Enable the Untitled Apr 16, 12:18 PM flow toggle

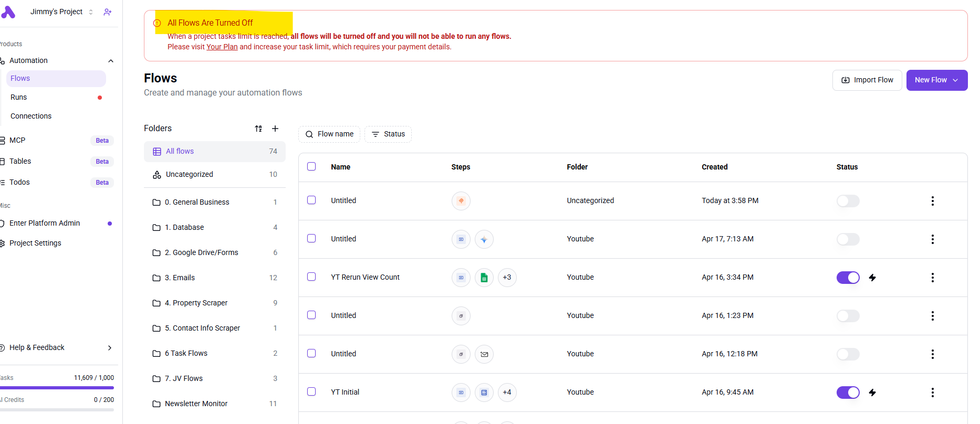pyautogui.click(x=848, y=354)
